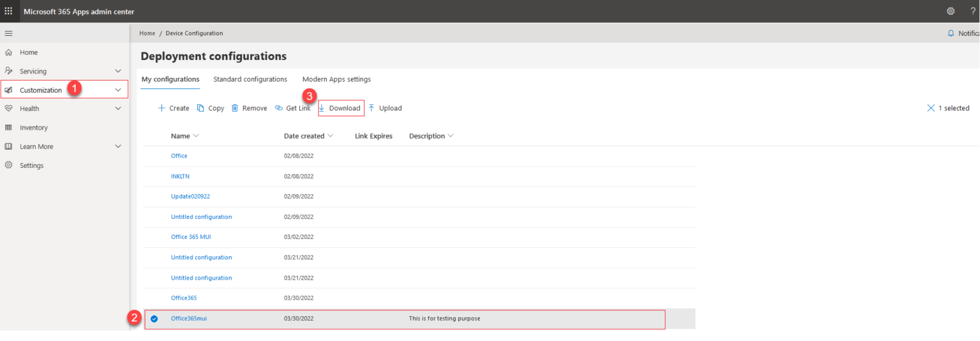
Task: Expand the Servicing menu chevron
Action: click(x=118, y=72)
